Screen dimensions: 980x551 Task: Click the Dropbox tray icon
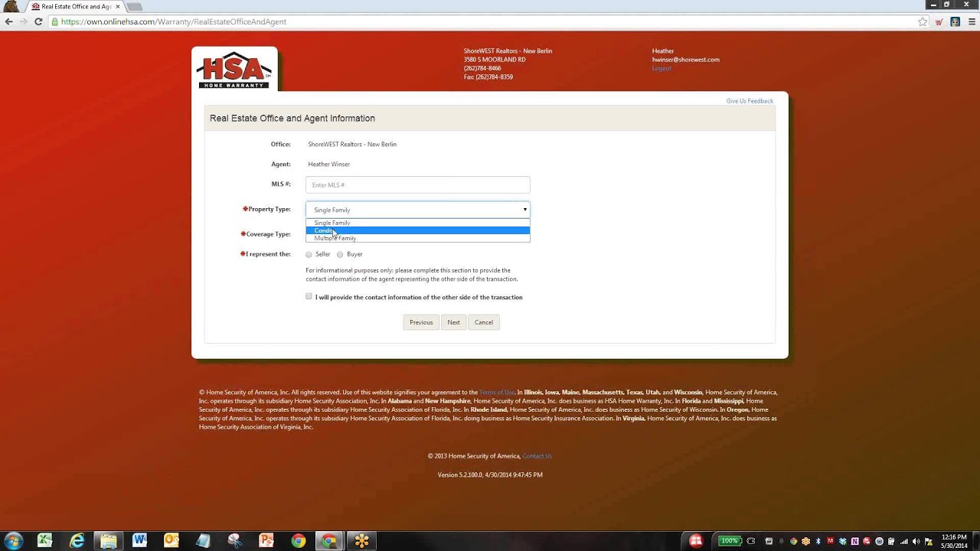pos(843,541)
